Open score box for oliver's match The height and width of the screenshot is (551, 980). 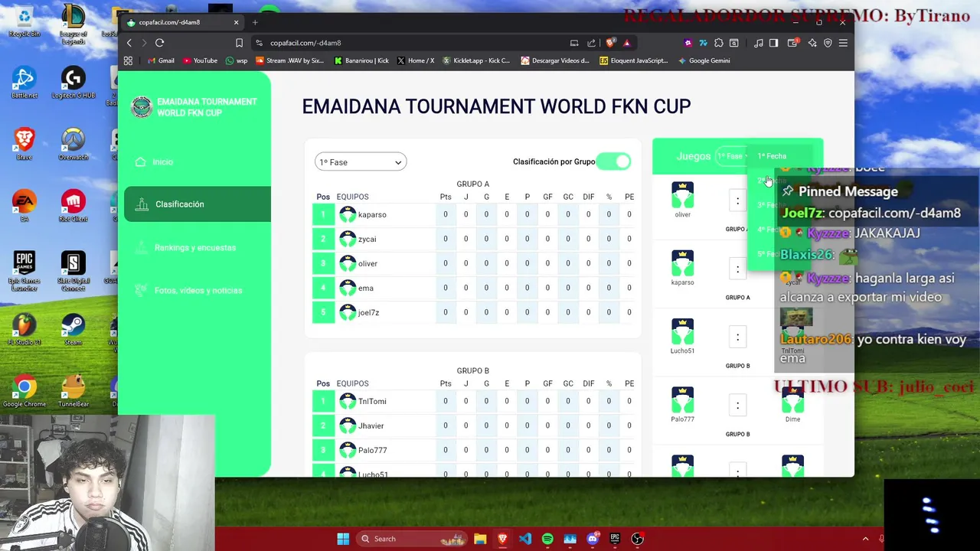tap(737, 201)
